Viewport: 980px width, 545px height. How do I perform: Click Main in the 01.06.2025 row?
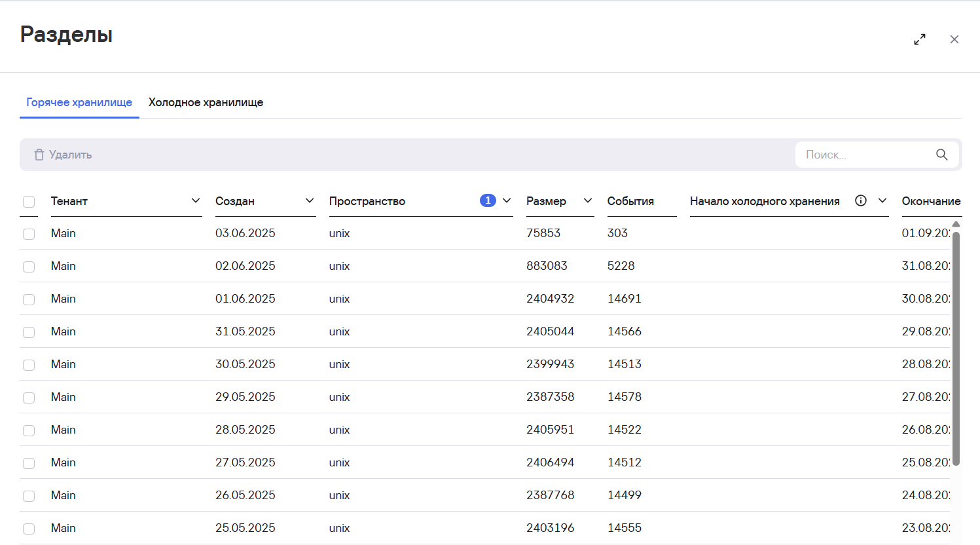[x=64, y=299]
